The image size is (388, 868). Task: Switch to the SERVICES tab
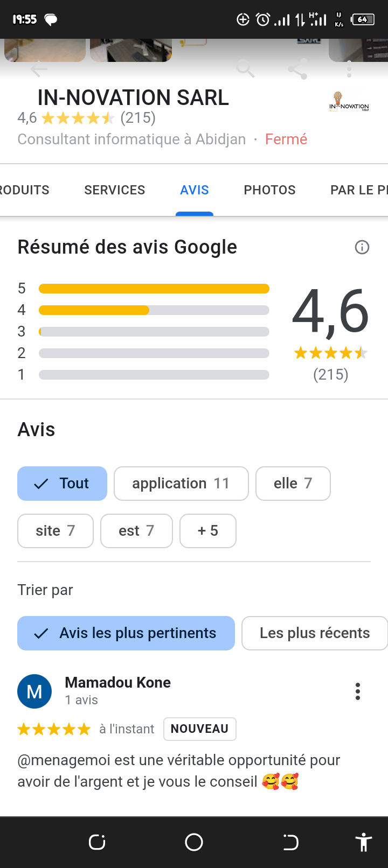pos(115,190)
